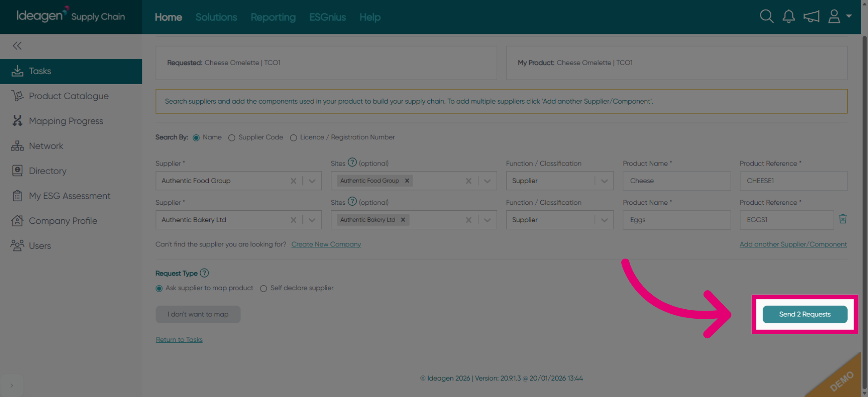Viewport: 868px width, 397px height.
Task: Click the Product Reference field EGGS1
Action: 787,220
